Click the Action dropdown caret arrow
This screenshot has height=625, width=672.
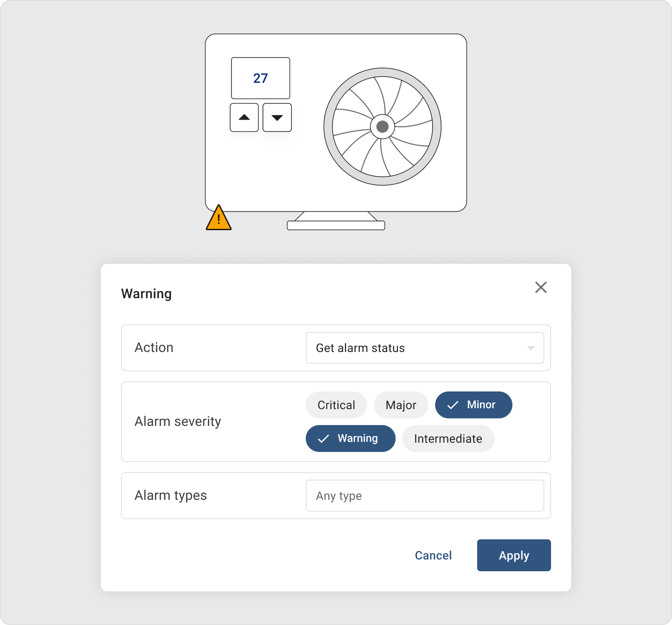(x=530, y=348)
